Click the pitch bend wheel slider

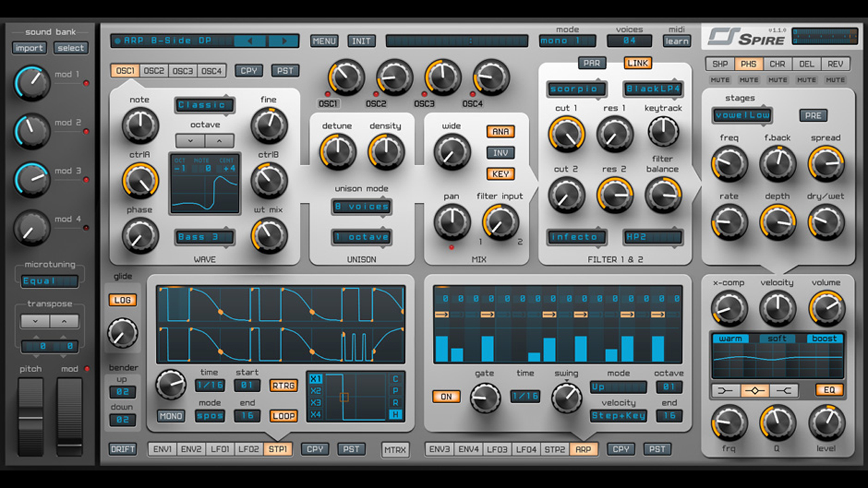pyautogui.click(x=31, y=416)
